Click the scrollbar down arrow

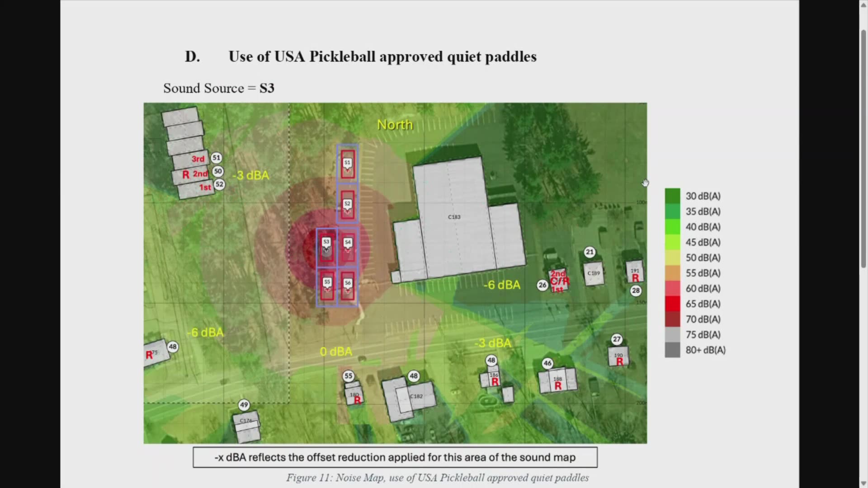863,483
